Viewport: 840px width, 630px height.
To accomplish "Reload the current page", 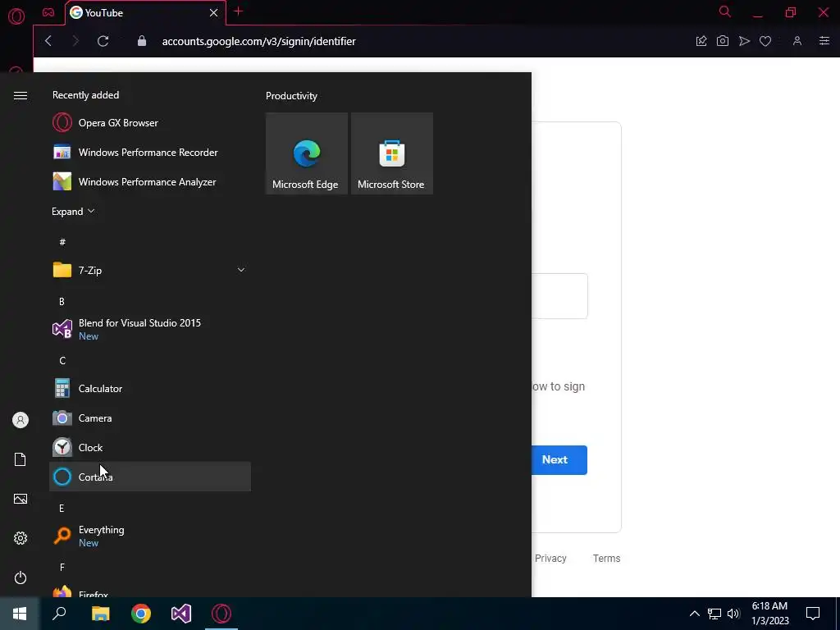I will [x=103, y=41].
